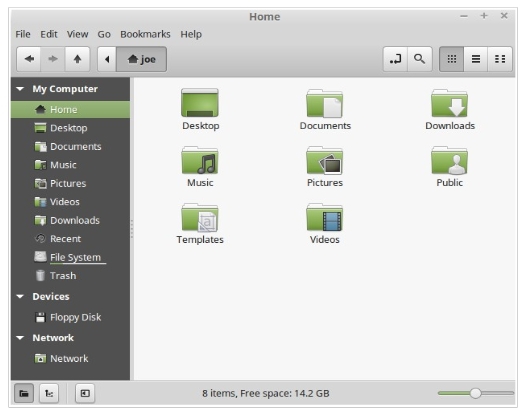522x414 pixels.
Task: Open File System in the sidebar
Action: pos(70,257)
